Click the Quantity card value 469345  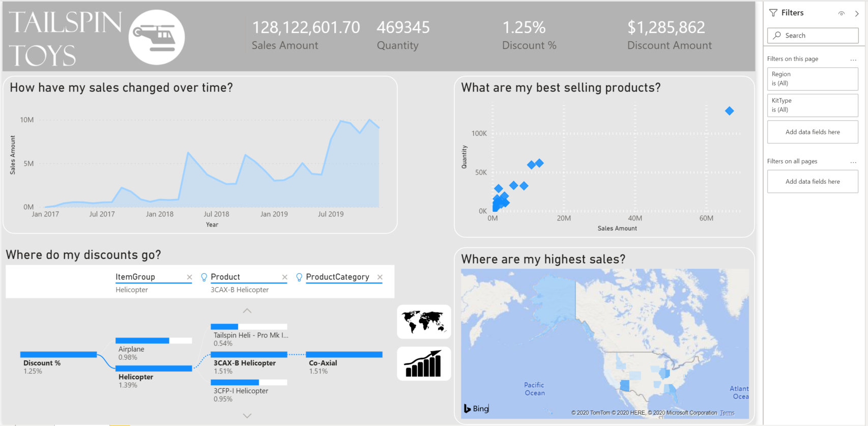point(403,27)
